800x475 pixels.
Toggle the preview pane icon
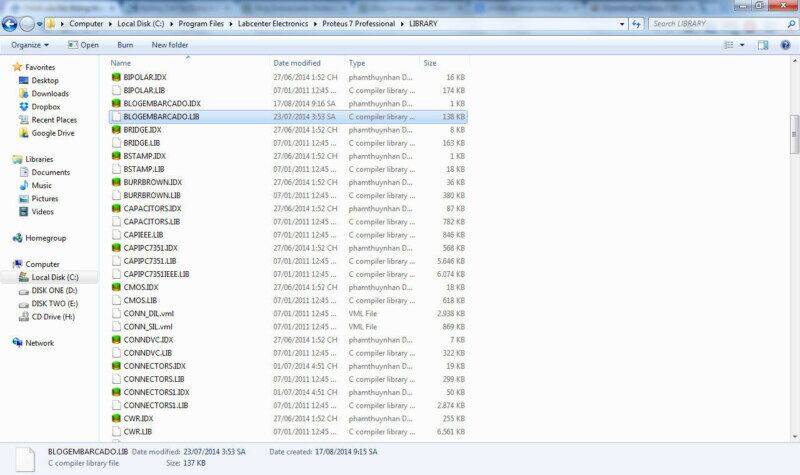pos(763,45)
